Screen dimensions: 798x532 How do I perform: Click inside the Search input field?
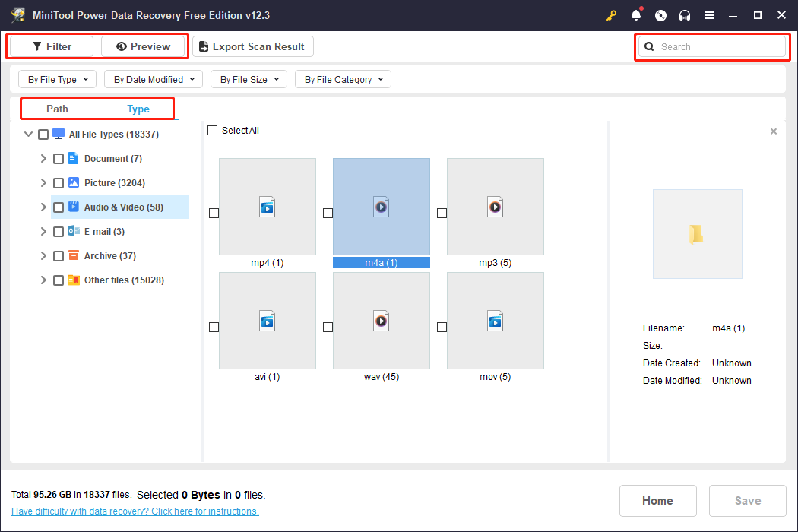point(714,46)
